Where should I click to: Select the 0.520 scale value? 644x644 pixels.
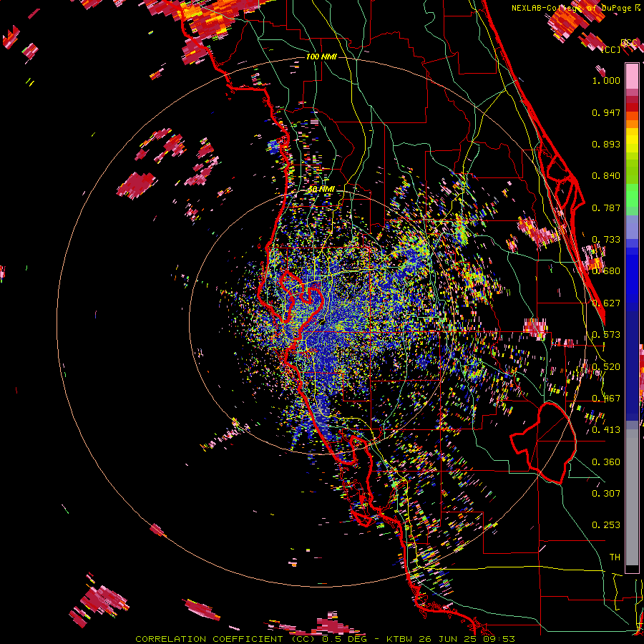coord(606,367)
